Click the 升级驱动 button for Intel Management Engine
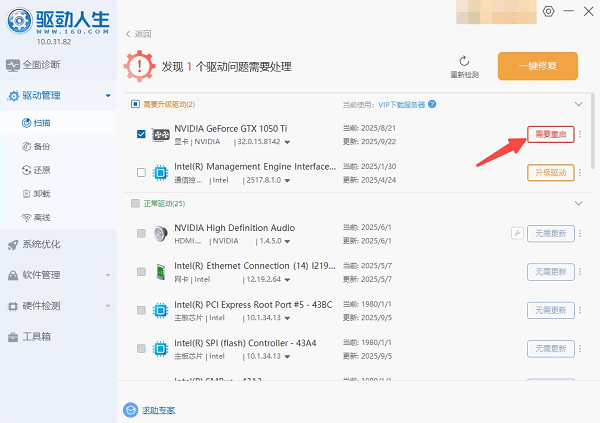 pyautogui.click(x=550, y=173)
